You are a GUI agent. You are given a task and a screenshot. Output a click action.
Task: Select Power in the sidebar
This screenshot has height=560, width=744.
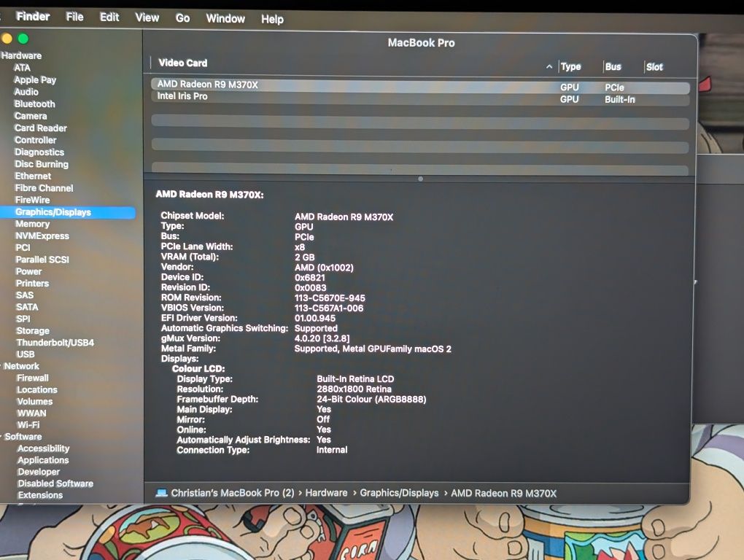click(28, 271)
